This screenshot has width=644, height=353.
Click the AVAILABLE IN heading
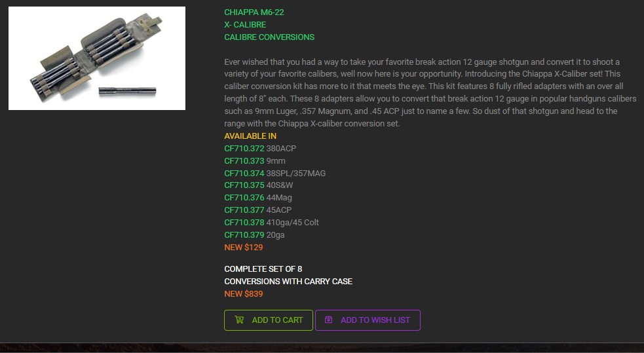click(250, 136)
